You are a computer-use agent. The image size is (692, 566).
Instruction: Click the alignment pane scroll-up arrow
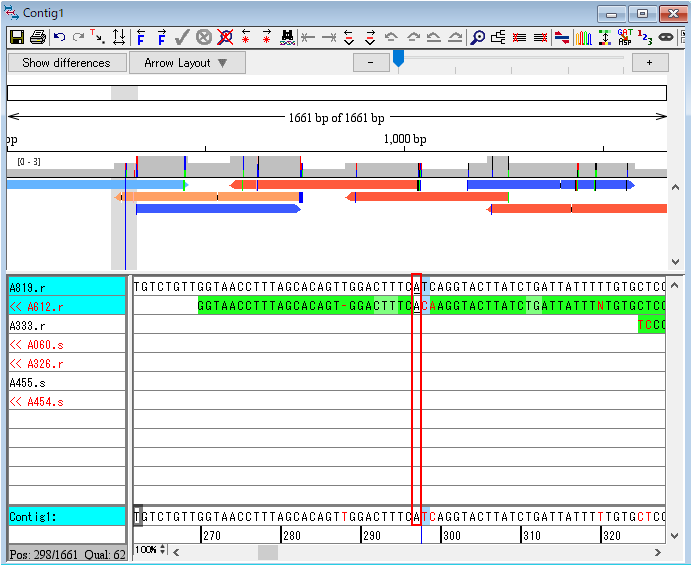pos(674,286)
